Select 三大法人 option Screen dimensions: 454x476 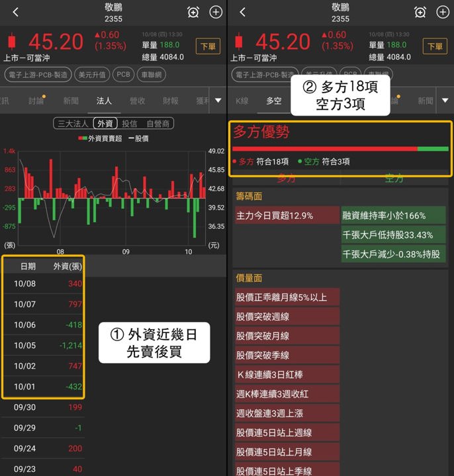point(73,124)
